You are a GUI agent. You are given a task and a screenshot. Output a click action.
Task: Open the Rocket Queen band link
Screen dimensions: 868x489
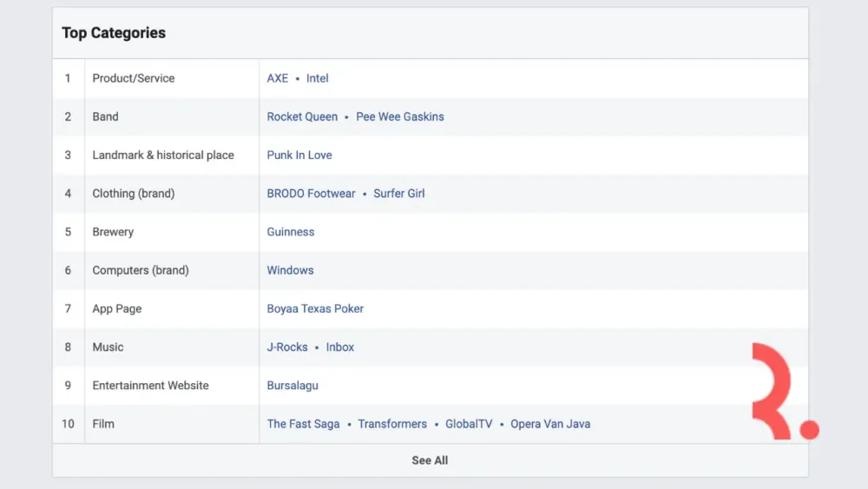[x=302, y=117]
